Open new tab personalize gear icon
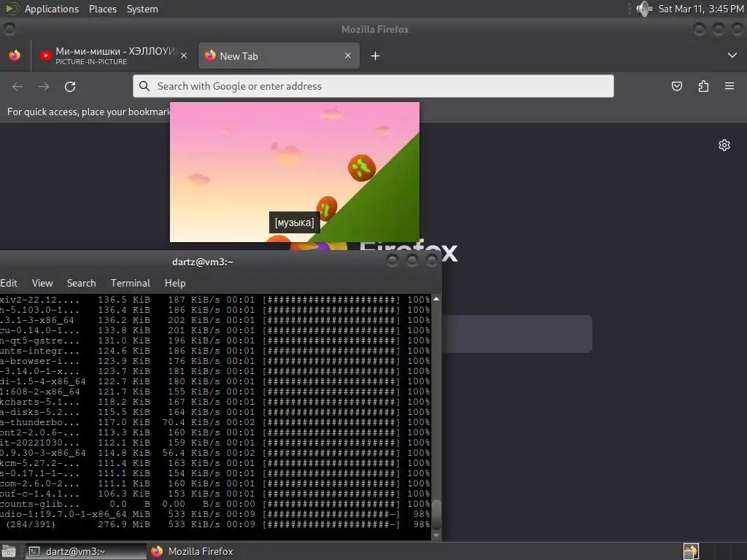 click(724, 145)
